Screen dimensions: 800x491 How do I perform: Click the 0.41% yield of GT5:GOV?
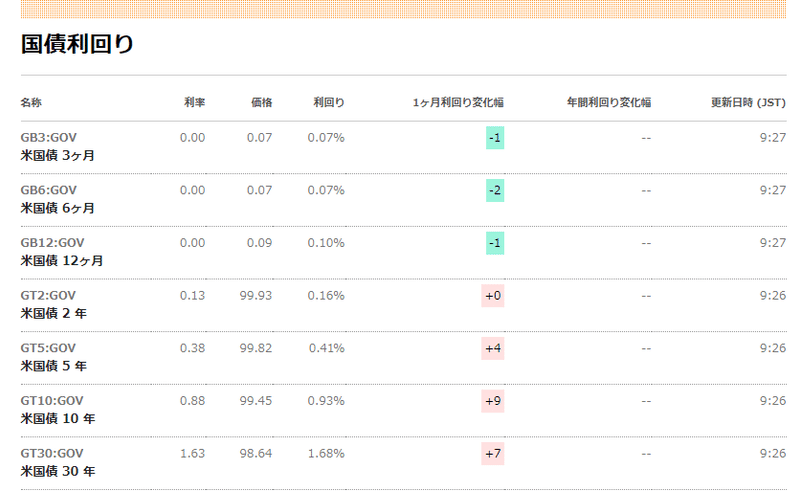[327, 348]
